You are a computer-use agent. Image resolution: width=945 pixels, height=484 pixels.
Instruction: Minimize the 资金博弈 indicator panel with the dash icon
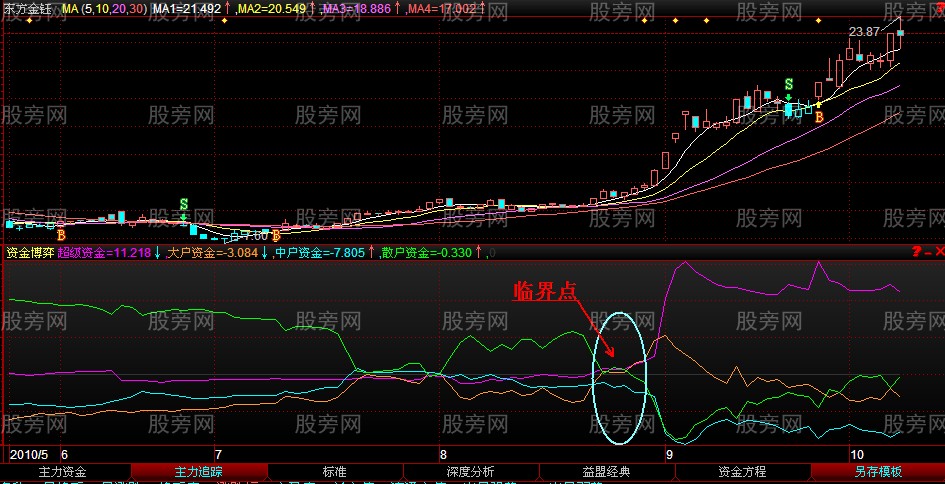[x=929, y=253]
